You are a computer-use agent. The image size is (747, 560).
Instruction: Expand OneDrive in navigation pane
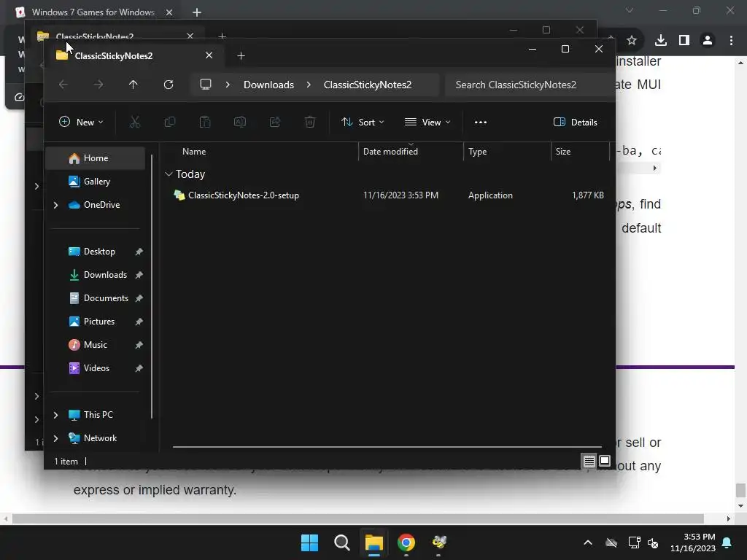[x=55, y=205]
